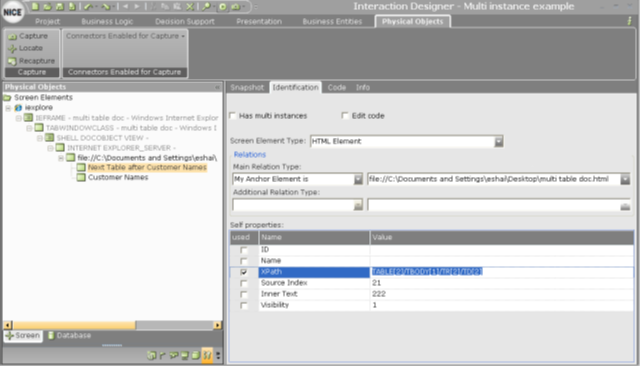Collapse the Physical Objects panel
Image resolution: width=640 pixels, height=366 pixels.
click(x=218, y=87)
